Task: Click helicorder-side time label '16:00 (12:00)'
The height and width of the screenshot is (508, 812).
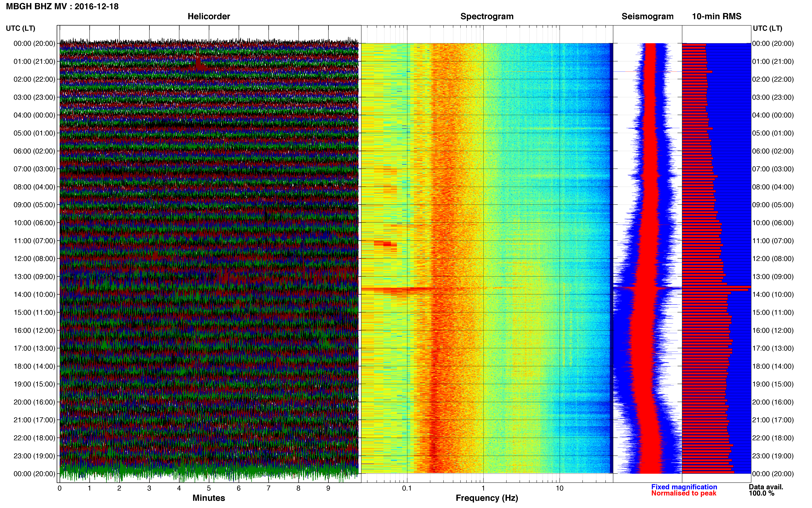Action: point(34,330)
